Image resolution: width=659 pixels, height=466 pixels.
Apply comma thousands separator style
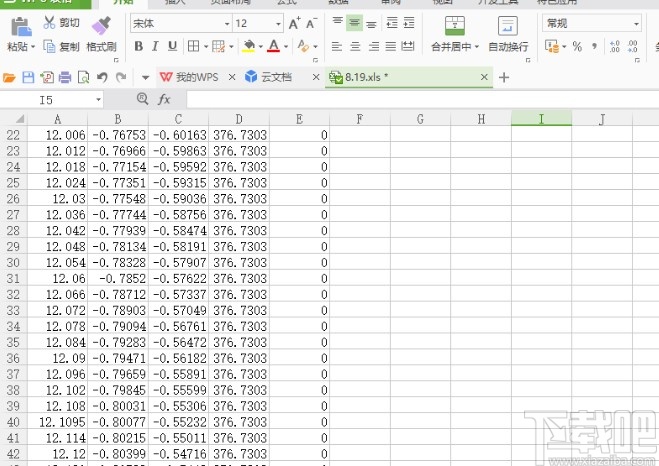(x=594, y=46)
